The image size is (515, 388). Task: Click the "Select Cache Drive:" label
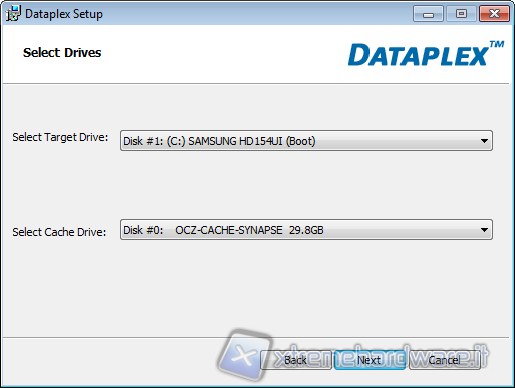pos(59,232)
